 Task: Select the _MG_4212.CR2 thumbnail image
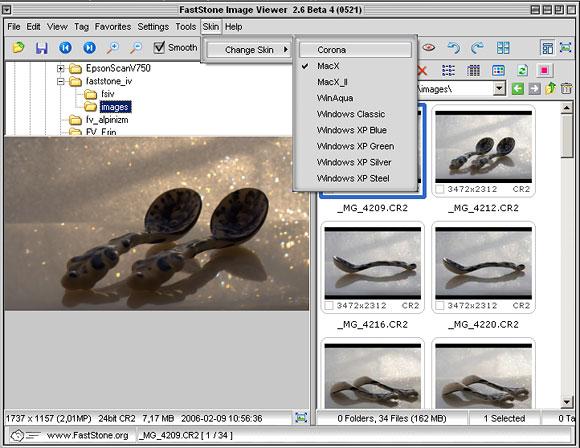pos(483,147)
